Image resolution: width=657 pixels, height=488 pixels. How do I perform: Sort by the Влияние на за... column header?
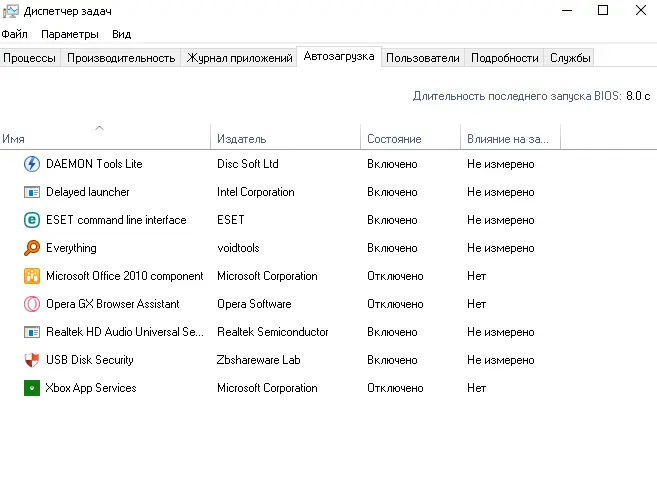coord(510,139)
